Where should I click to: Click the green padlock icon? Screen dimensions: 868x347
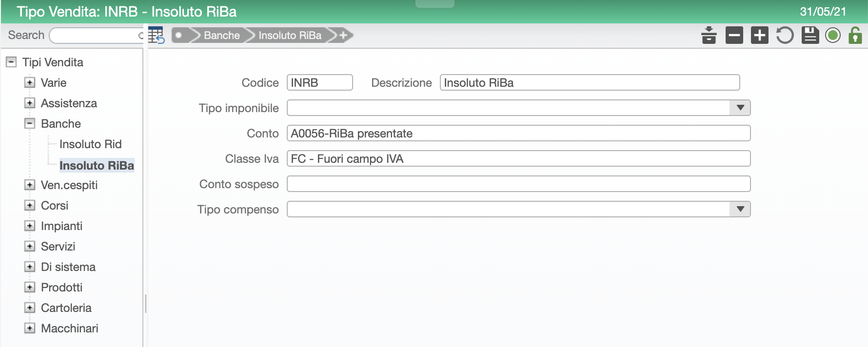[855, 35]
